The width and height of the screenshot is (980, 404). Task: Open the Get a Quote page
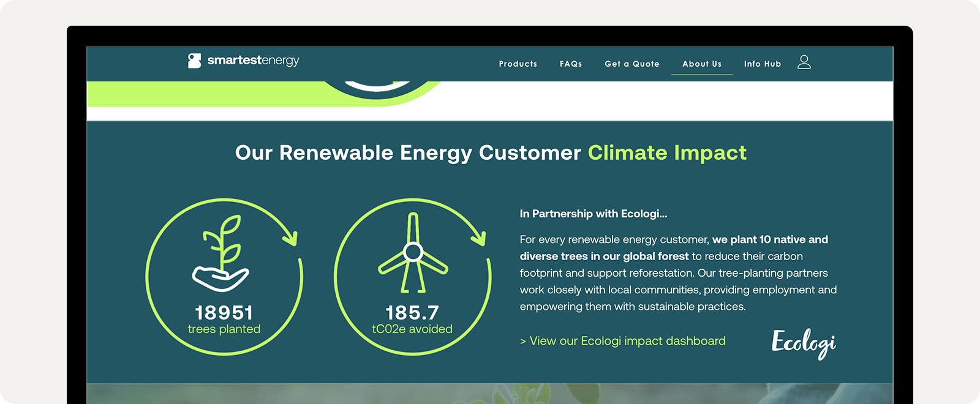(632, 64)
